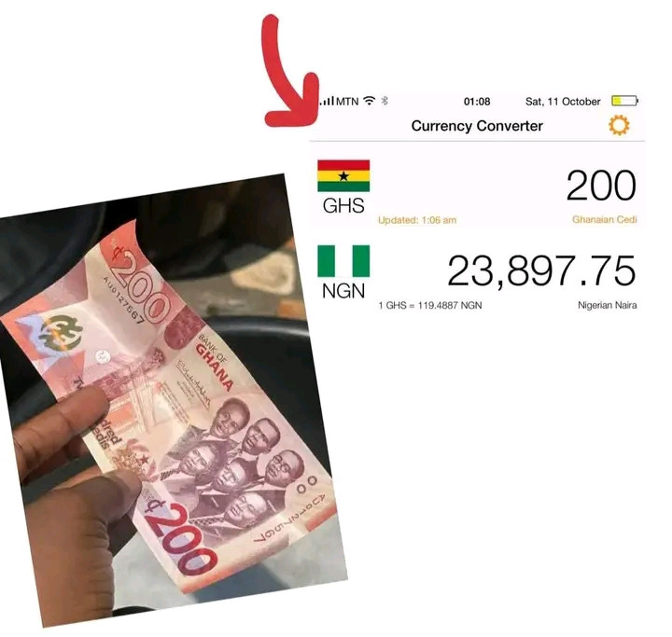Tap the Ghana flag icon
This screenshot has width=672, height=637.
[x=343, y=175]
